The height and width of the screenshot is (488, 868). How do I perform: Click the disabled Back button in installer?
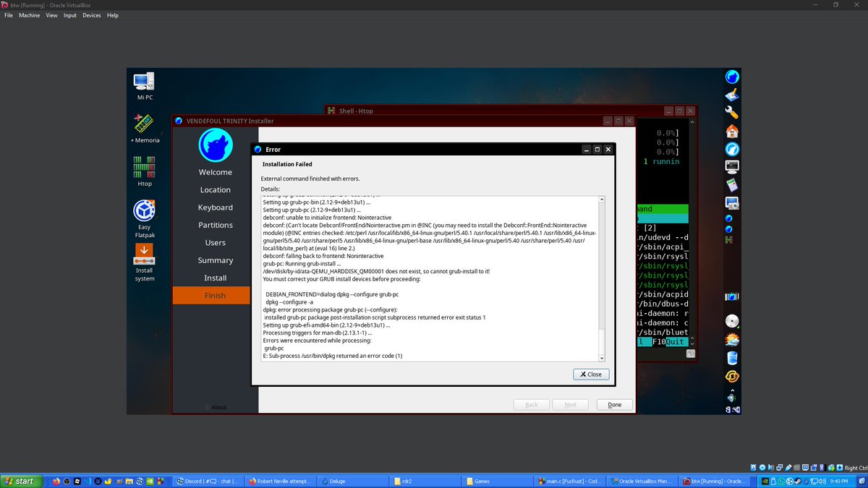[x=532, y=405]
